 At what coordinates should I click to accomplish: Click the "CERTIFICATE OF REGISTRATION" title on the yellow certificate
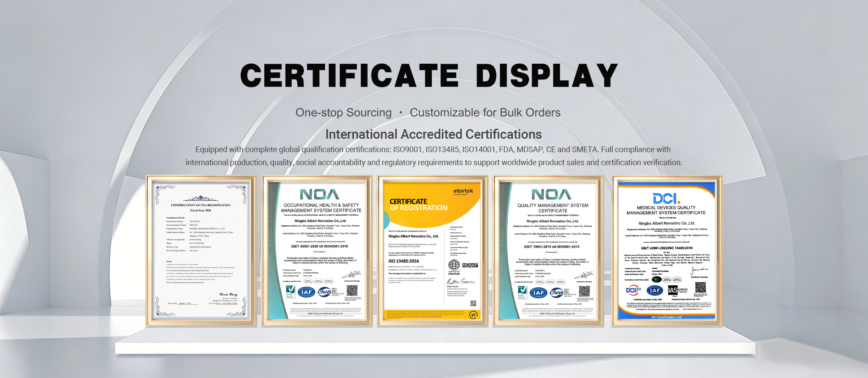(418, 205)
